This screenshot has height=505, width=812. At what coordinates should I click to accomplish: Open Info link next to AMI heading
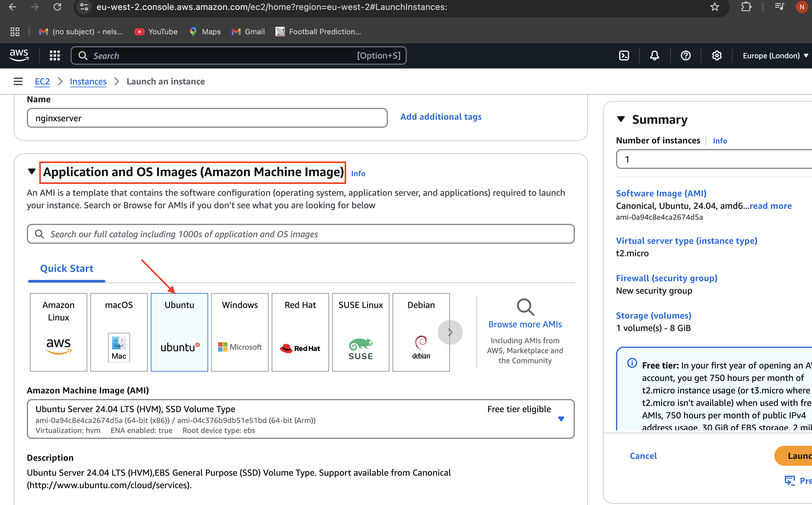(358, 173)
